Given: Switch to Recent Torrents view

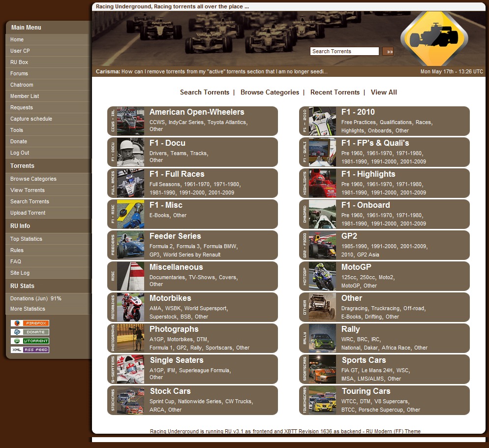Looking at the screenshot, I should [x=335, y=93].
